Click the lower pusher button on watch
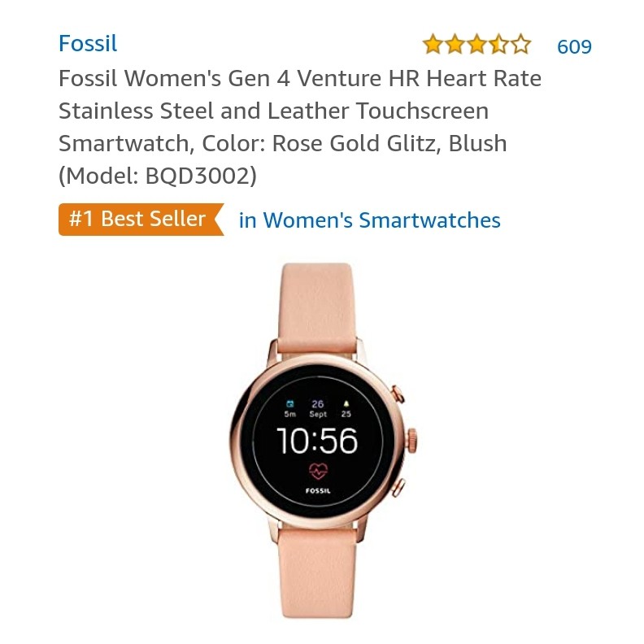644x644 pixels. (398, 488)
